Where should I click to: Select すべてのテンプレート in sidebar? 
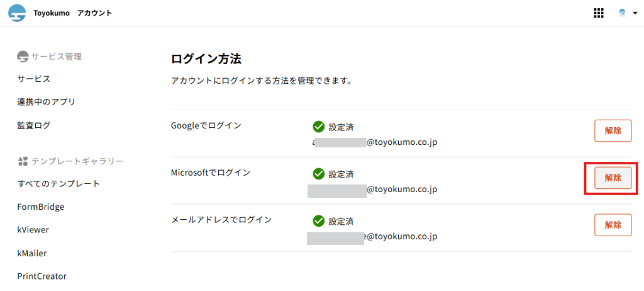[x=58, y=183]
